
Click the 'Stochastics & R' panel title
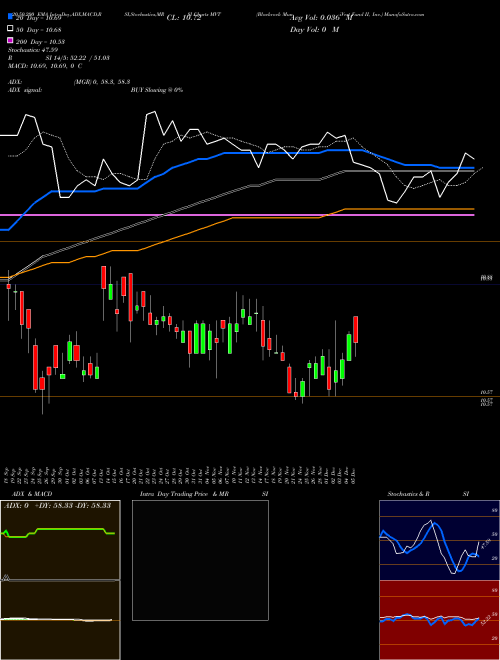click(x=408, y=494)
